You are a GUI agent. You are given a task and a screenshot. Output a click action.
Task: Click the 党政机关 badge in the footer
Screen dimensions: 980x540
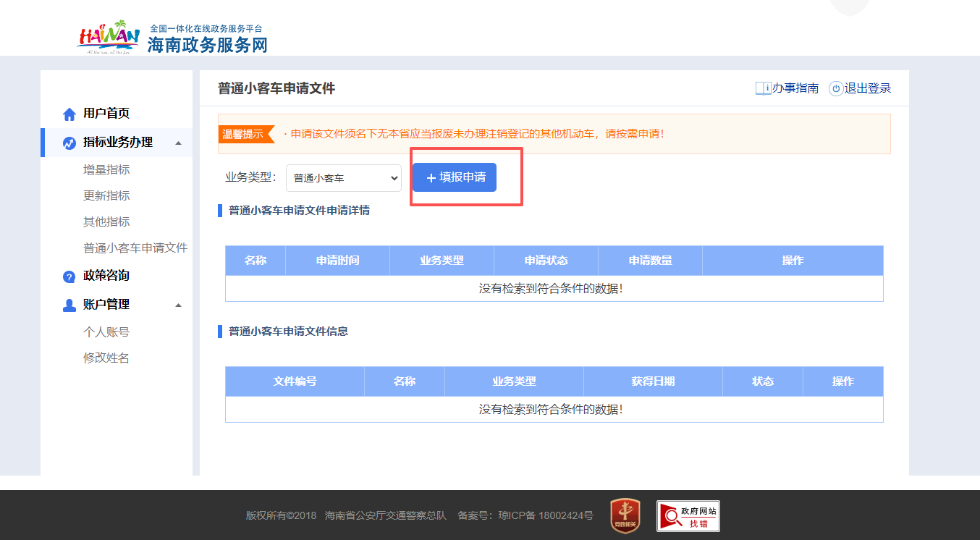624,515
